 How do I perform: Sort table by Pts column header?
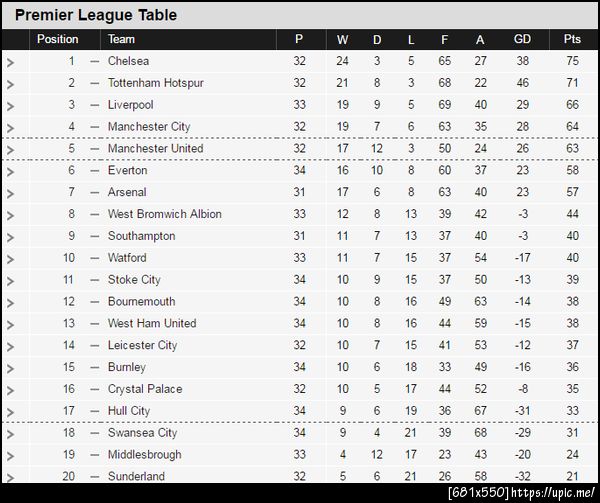pyautogui.click(x=572, y=40)
